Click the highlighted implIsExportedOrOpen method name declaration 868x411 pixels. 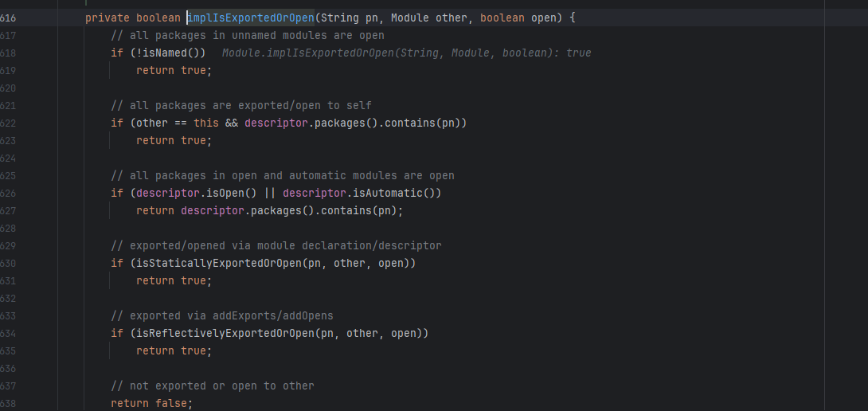[251, 18]
